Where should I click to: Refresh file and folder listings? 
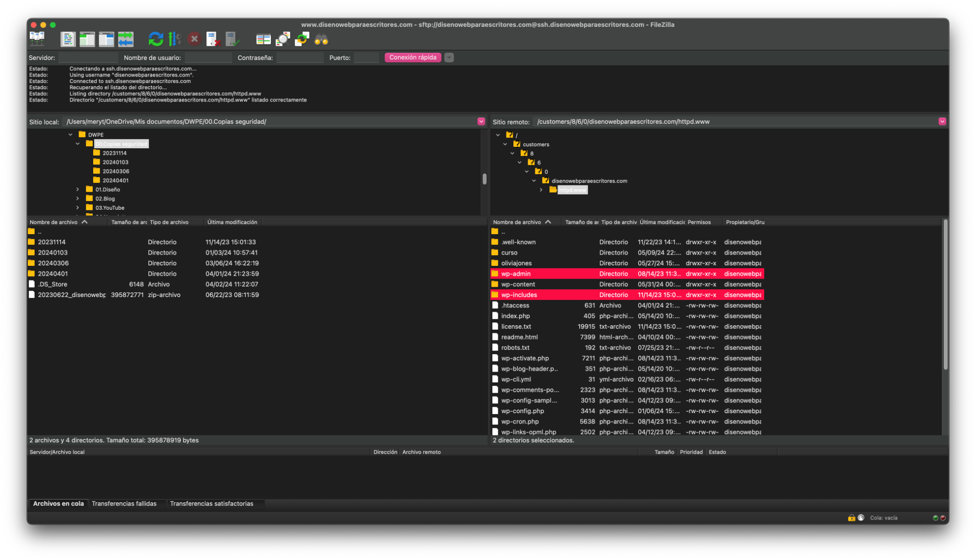[156, 39]
